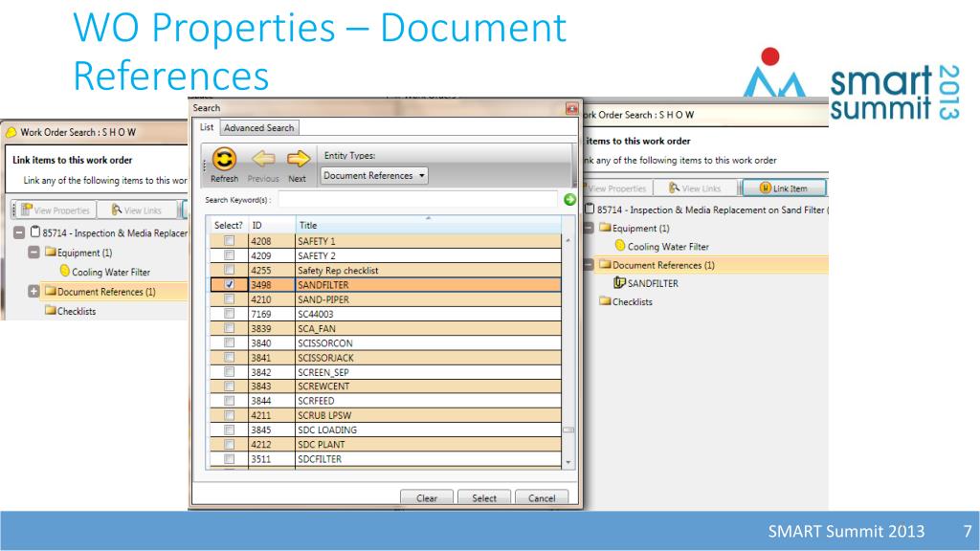Expand Document References node in left window
980x551 pixels.
[33, 291]
